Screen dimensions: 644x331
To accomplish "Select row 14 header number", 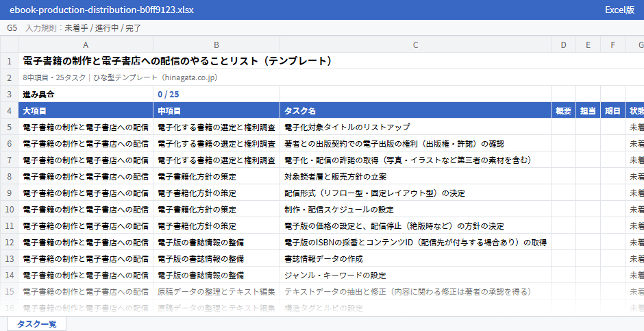I will point(9,275).
